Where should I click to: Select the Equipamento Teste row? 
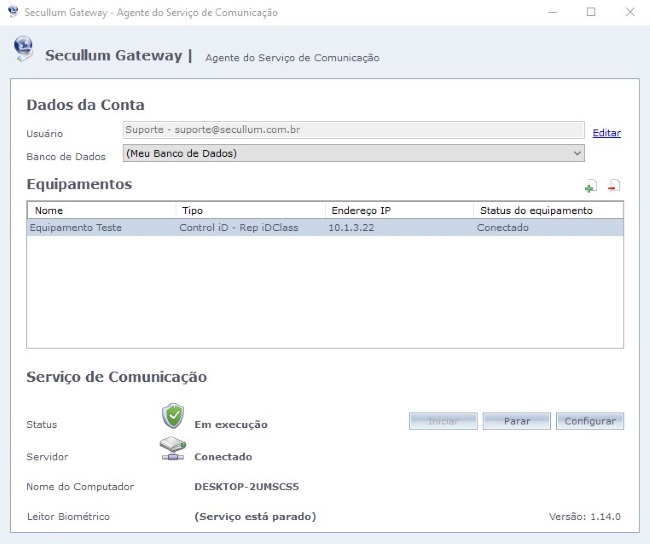(76, 228)
